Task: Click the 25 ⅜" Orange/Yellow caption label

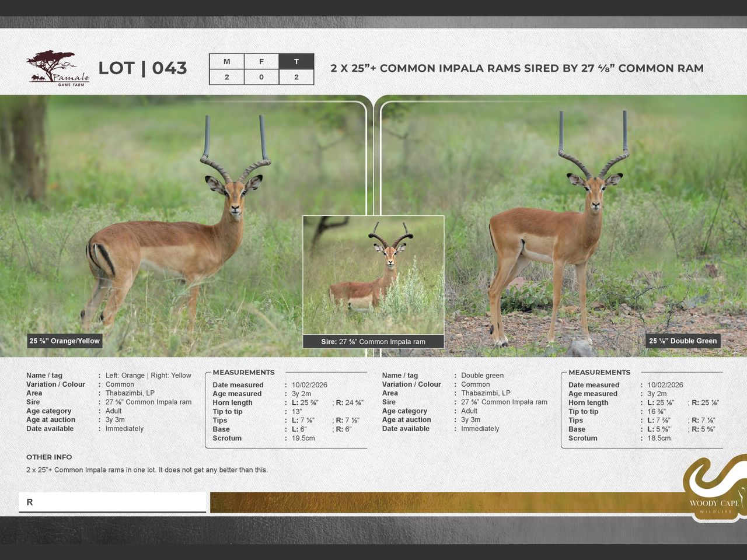Action: point(65,341)
